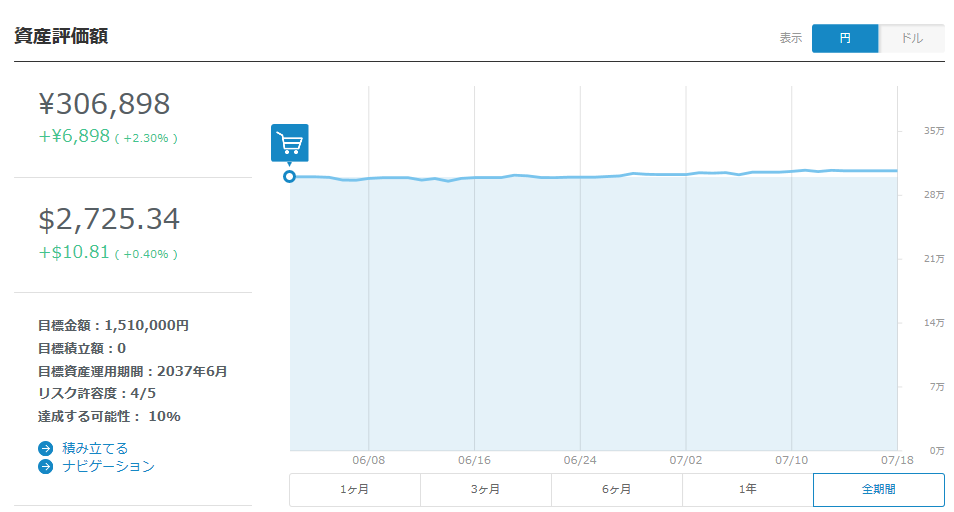This screenshot has height=512, width=954.
Task: Click the ¥306,898 asset value
Action: pyautogui.click(x=104, y=104)
